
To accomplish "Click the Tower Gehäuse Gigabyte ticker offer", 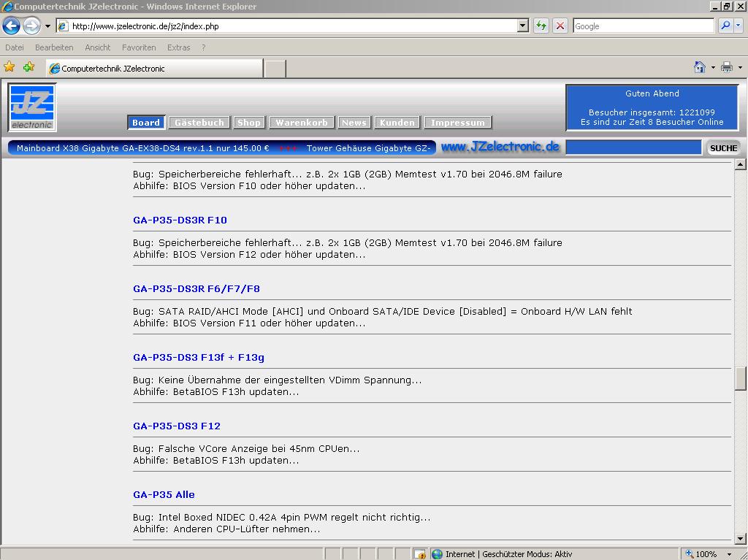I will [368, 148].
